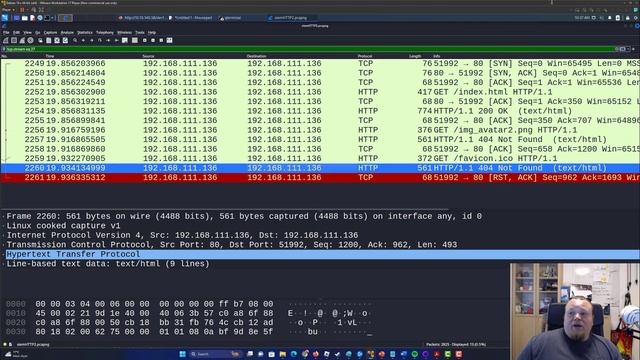Zoom out the packet text
This screenshot has height=360, width=640.
[x=153, y=40]
